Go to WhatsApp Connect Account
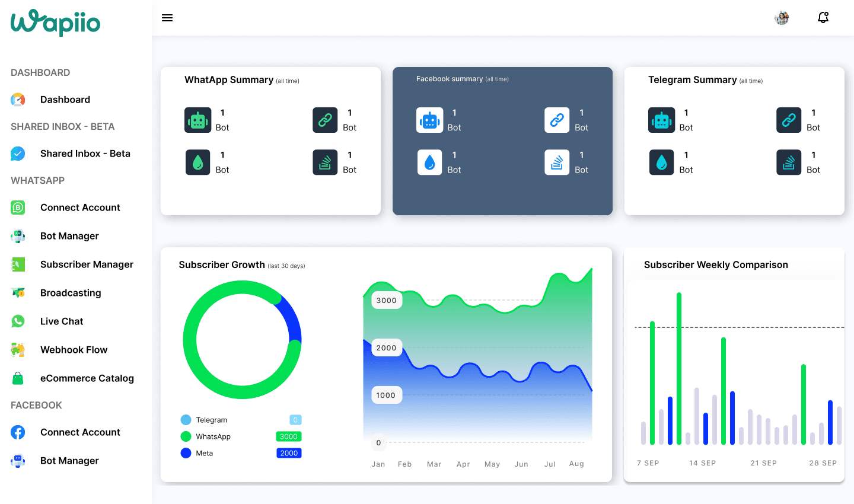This screenshot has height=504, width=854. (x=80, y=208)
